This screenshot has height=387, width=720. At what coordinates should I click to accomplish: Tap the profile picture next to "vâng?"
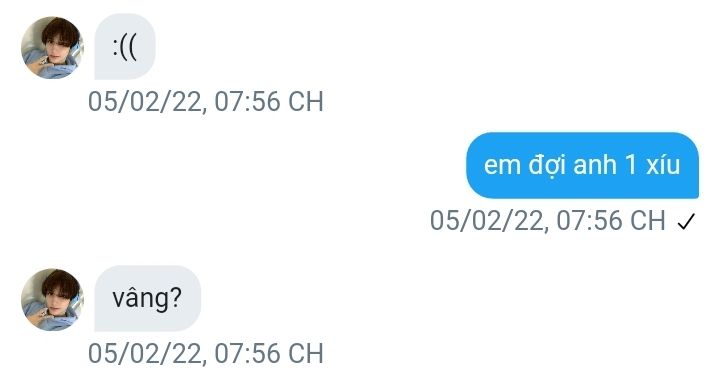(x=52, y=299)
